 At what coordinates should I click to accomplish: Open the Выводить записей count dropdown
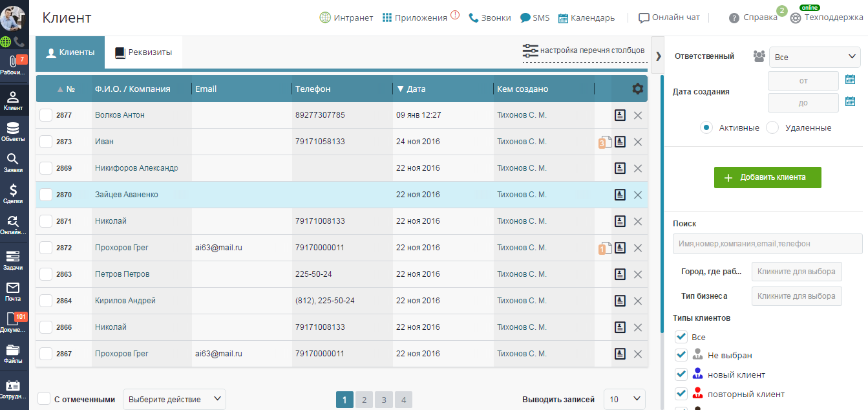pyautogui.click(x=625, y=399)
